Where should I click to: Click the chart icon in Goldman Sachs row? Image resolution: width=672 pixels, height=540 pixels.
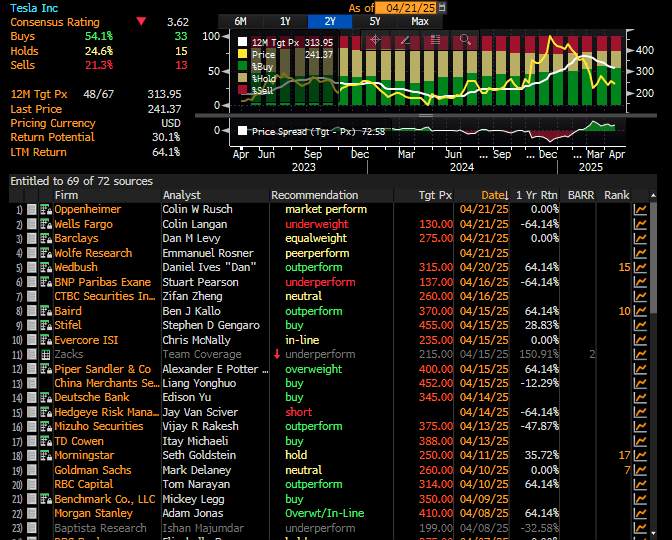coord(640,470)
